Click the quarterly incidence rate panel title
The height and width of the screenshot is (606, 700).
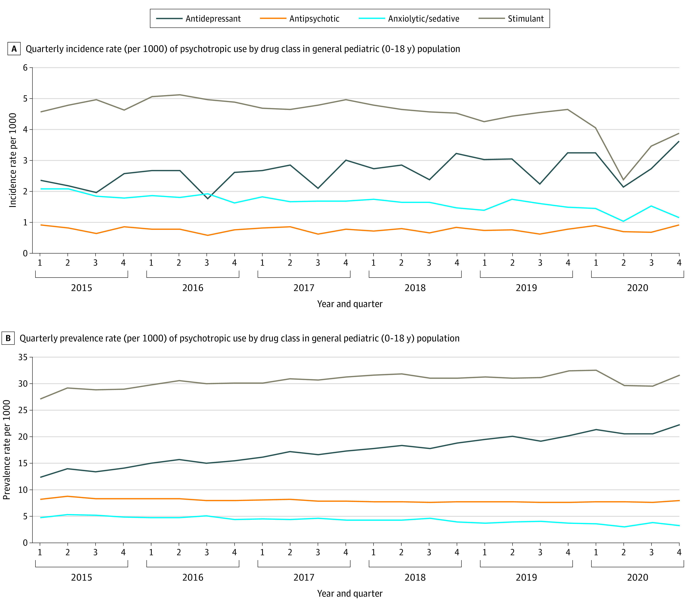[243, 49]
